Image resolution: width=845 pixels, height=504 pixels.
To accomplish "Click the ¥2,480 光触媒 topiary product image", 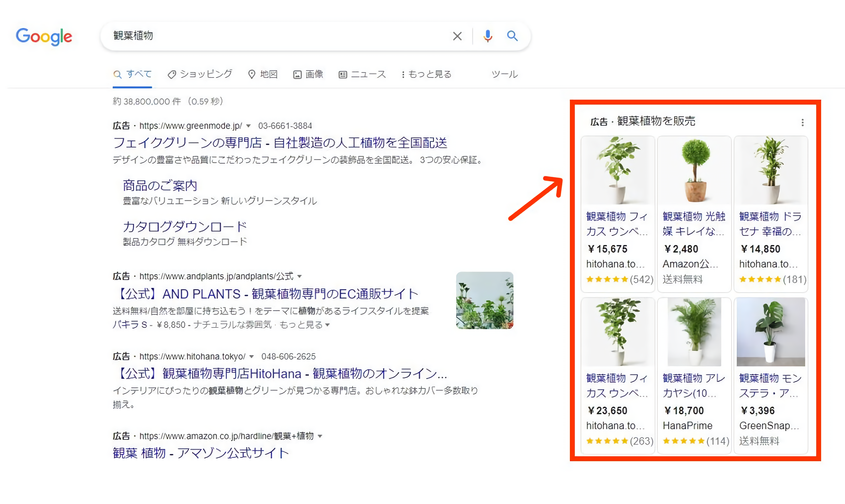I will point(694,171).
